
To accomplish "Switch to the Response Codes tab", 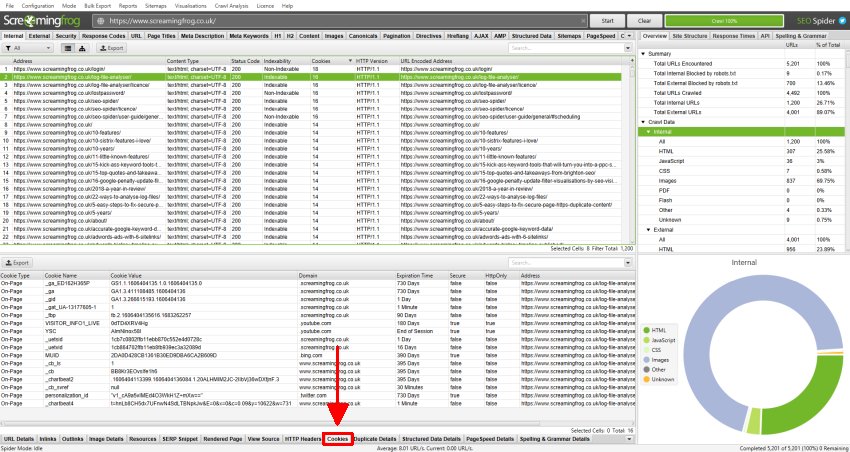I will [104, 36].
